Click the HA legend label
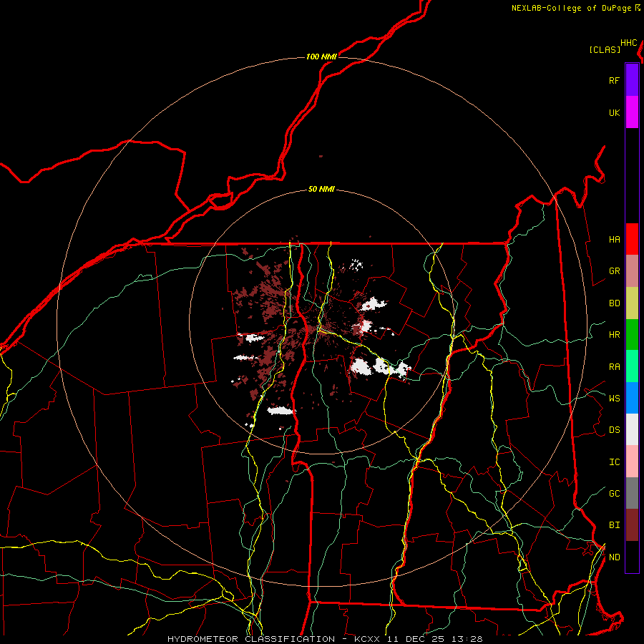The image size is (644, 644). pos(614,239)
